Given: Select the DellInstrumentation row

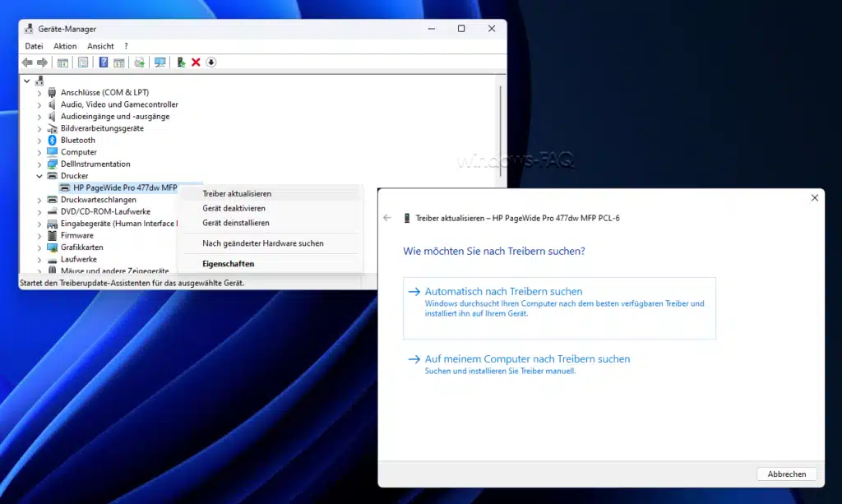Looking at the screenshot, I should coord(95,164).
